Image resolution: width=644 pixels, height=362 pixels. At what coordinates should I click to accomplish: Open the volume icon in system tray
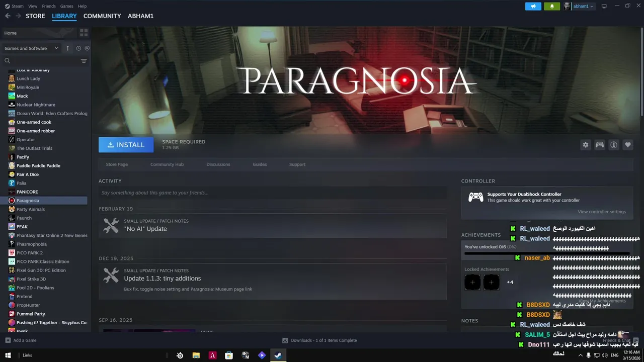pos(605,355)
